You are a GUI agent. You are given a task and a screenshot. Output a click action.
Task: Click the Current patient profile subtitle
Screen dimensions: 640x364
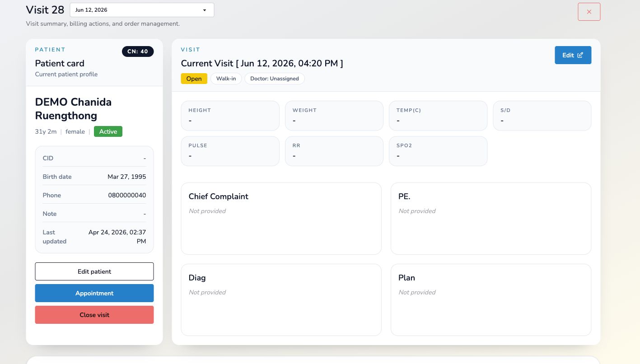66,74
